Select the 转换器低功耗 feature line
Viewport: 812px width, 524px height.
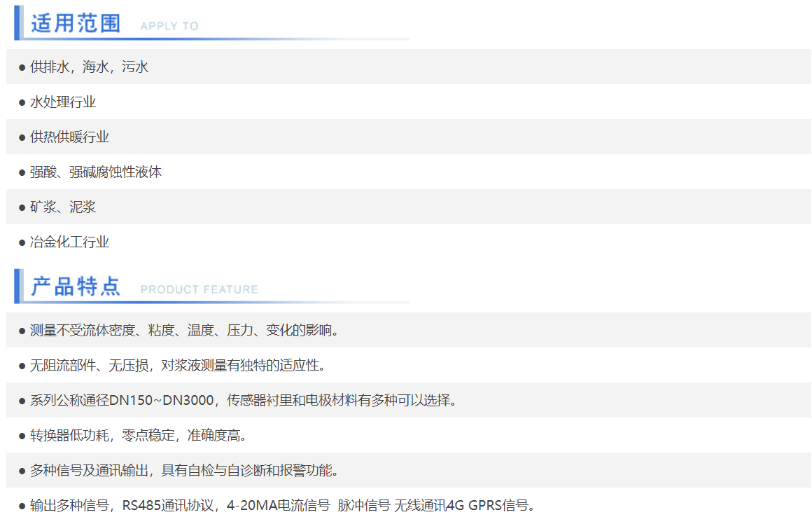pos(139,436)
